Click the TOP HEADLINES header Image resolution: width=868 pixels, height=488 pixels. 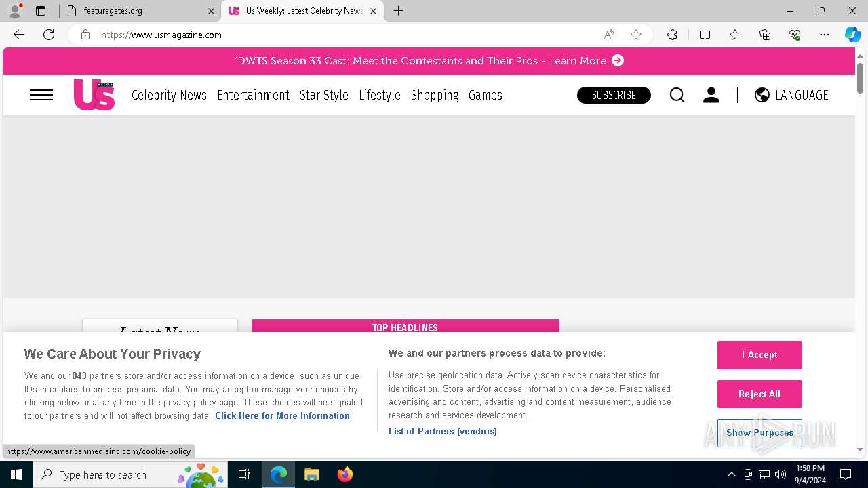point(405,327)
